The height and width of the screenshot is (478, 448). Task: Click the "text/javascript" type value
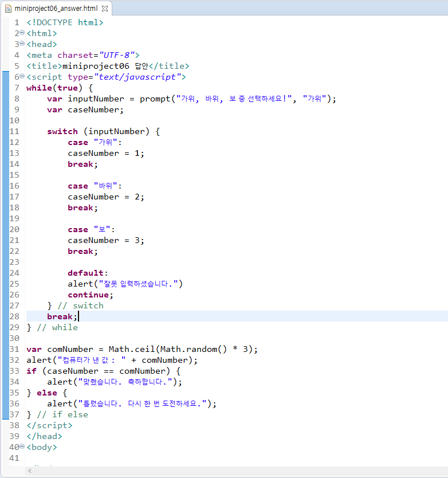[x=137, y=77]
